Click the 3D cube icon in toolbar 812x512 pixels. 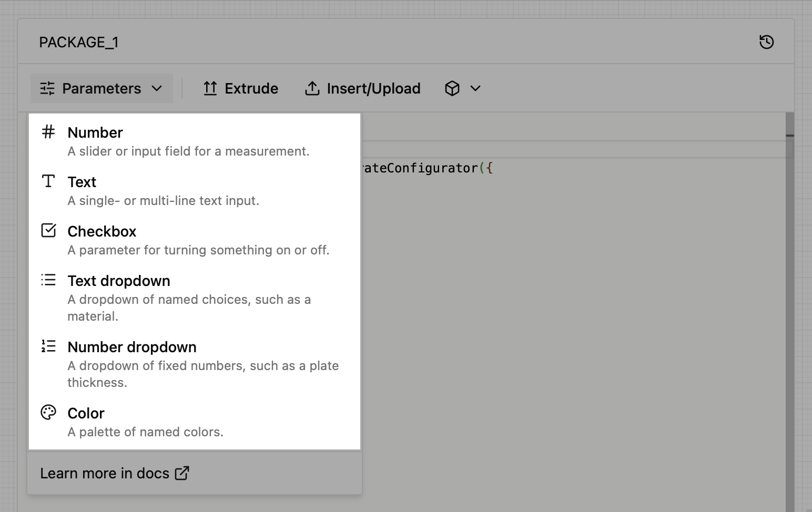452,88
